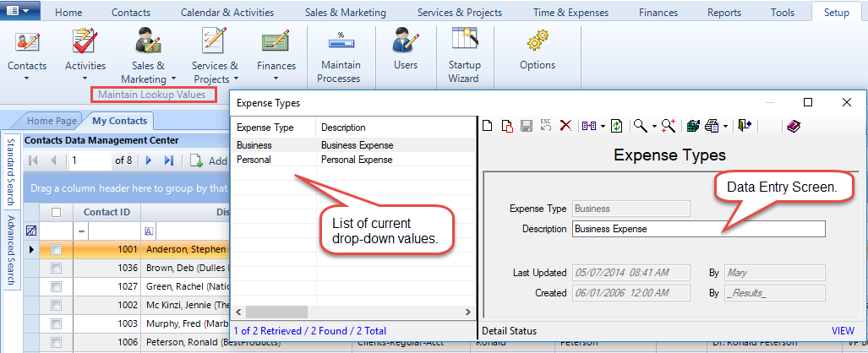Screen dimensions: 868x353
Task: Click the Description field containing Business Expense
Action: (698, 229)
